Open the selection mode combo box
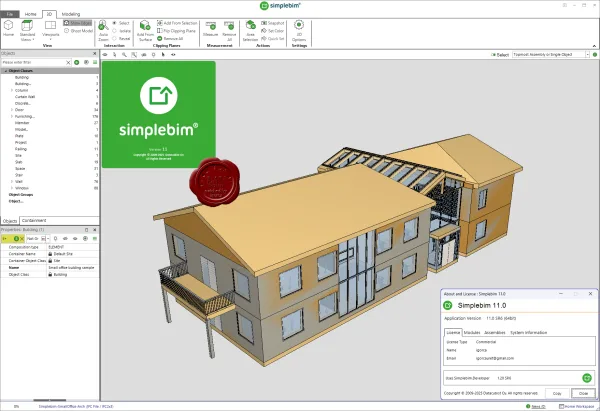 click(x=551, y=55)
